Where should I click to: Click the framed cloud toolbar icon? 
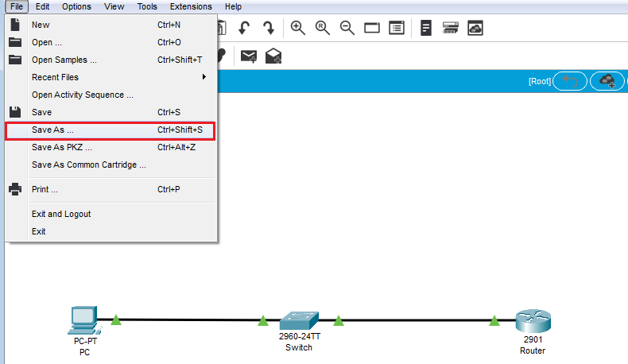pyautogui.click(x=475, y=28)
